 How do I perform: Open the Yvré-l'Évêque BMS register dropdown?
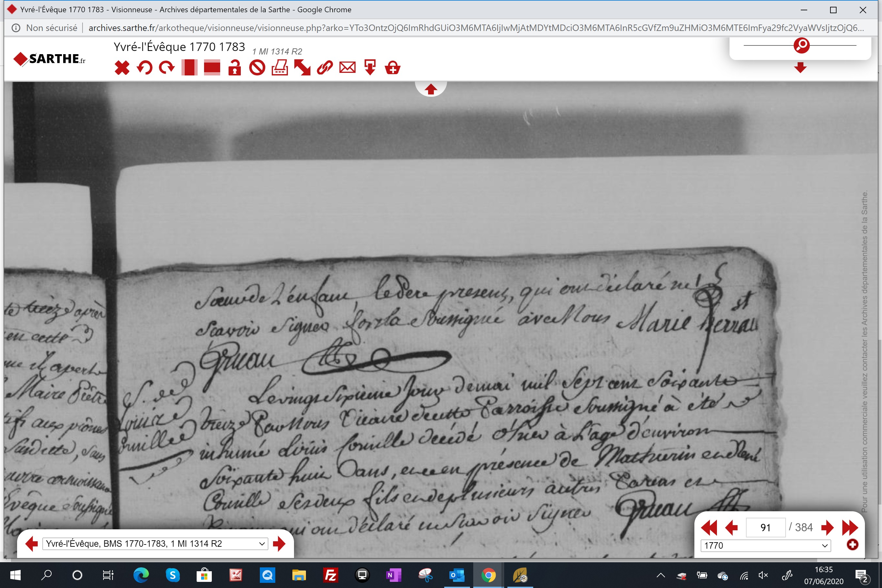point(155,544)
